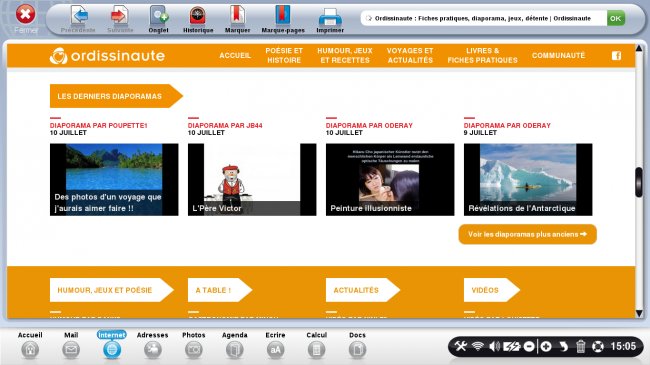Open LIVRES & FICHES PRATIQUES menu

point(483,56)
